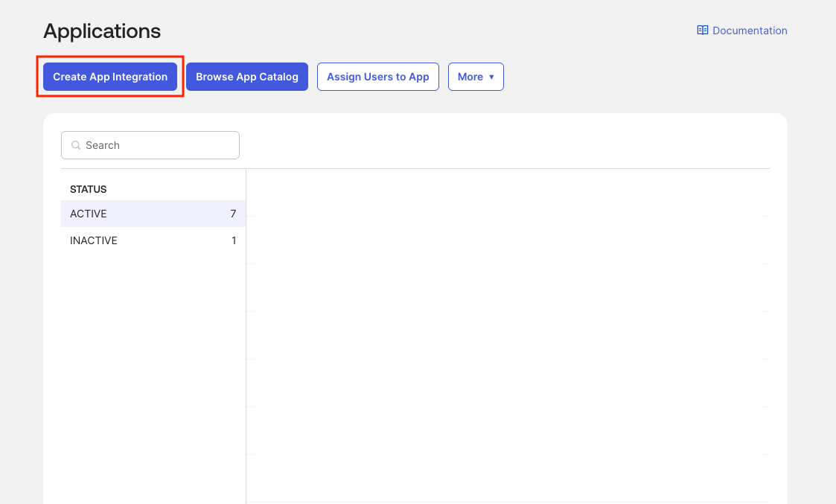Viewport: 836px width, 504px height.
Task: Click the empty application list area
Action: tap(506, 335)
